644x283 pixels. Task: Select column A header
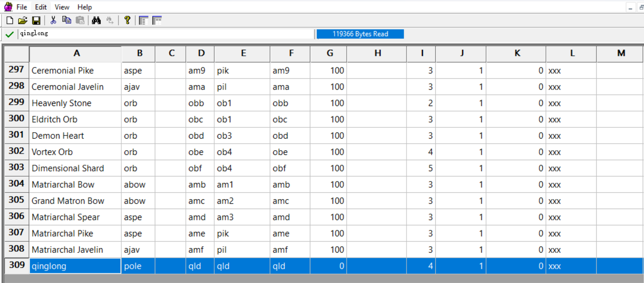pos(76,54)
